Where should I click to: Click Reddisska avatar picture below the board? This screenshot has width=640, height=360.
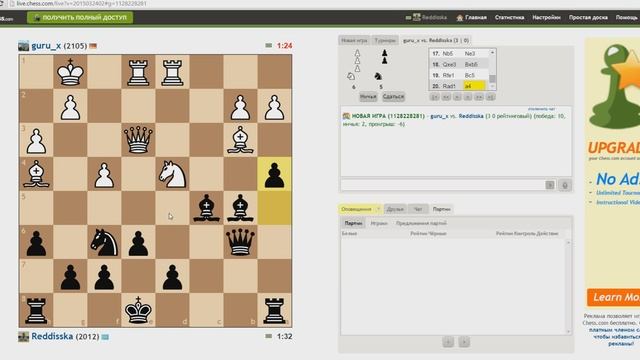pyautogui.click(x=23, y=336)
